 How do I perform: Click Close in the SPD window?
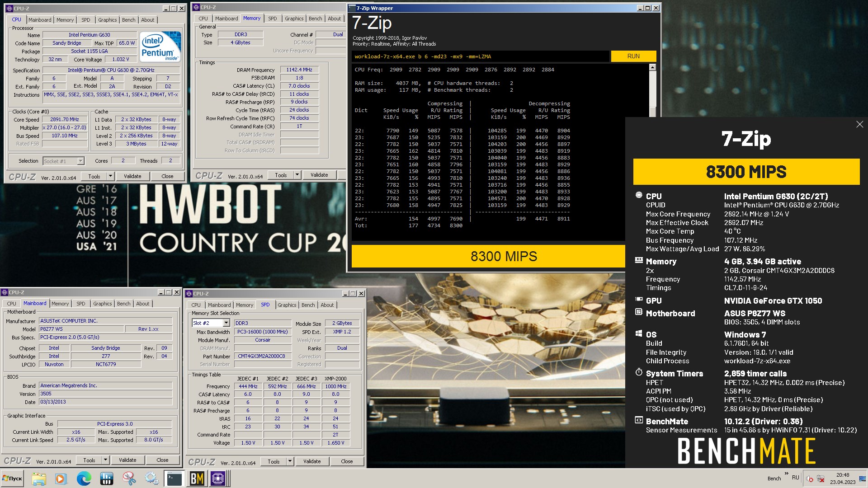[347, 461]
